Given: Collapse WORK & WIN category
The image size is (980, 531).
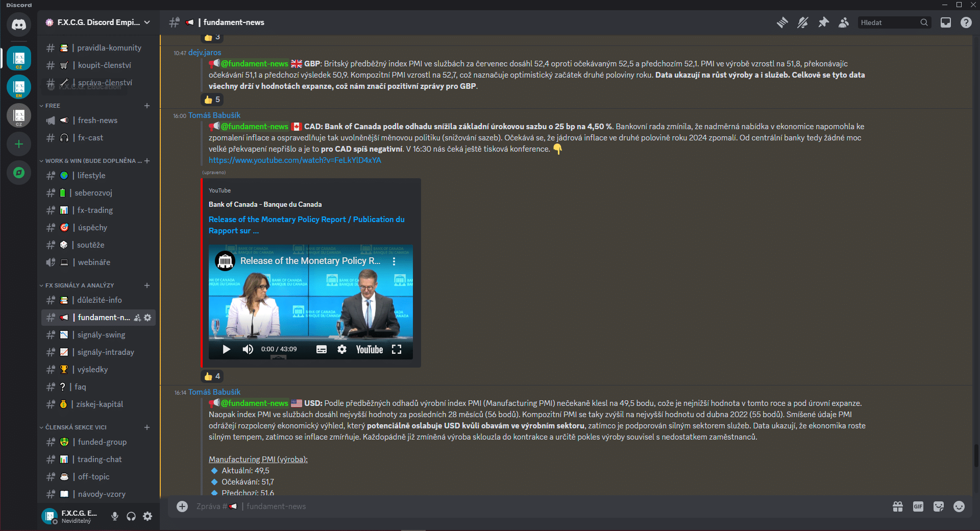Looking at the screenshot, I should (90, 161).
